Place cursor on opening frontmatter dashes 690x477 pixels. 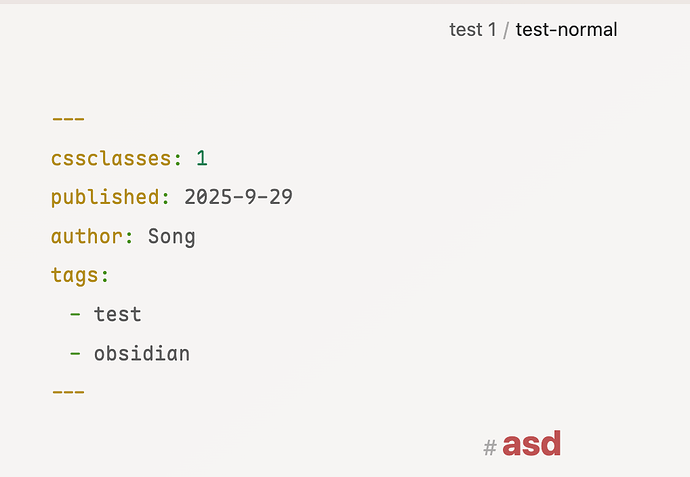coord(68,119)
